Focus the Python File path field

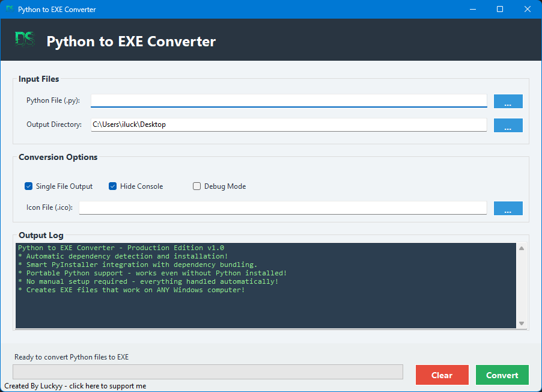click(x=288, y=101)
